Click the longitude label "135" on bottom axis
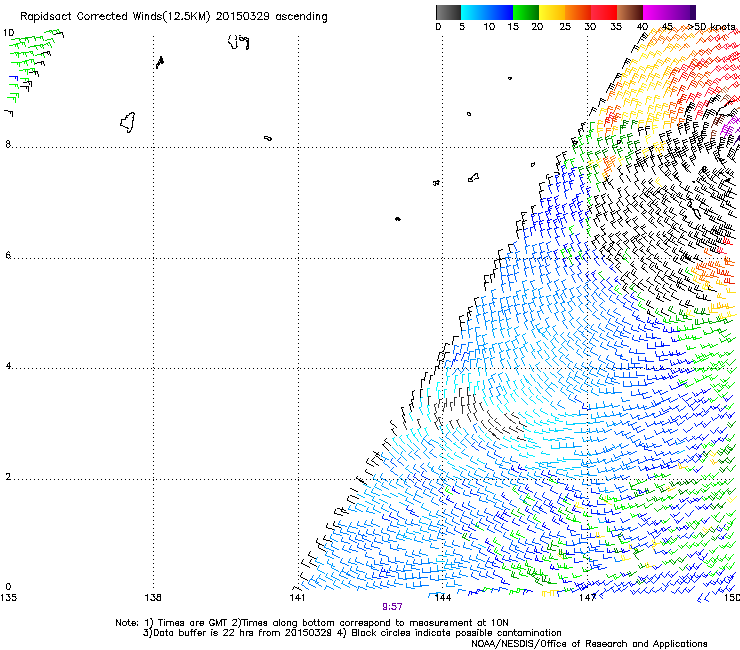740x650 pixels. 8,598
